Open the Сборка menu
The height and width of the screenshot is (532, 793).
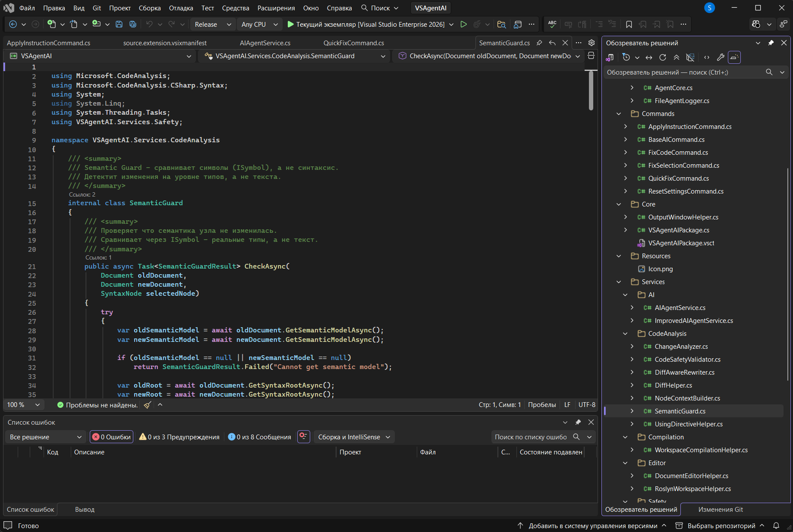149,8
